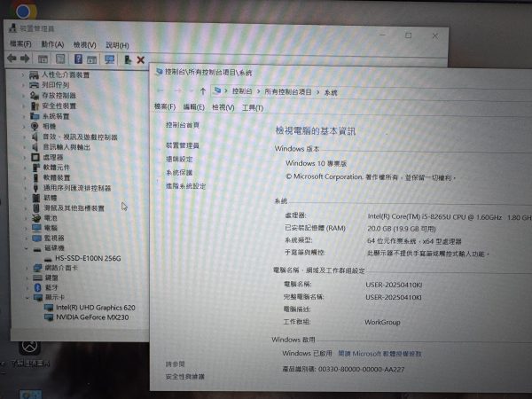
Task: Open 檢視(V) menu in Device Manager
Action: (85, 45)
